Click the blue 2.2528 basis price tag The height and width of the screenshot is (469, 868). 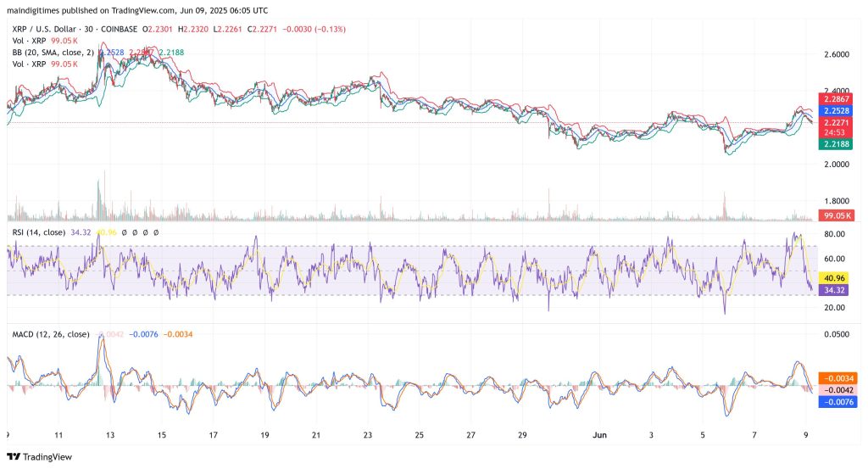coord(836,110)
